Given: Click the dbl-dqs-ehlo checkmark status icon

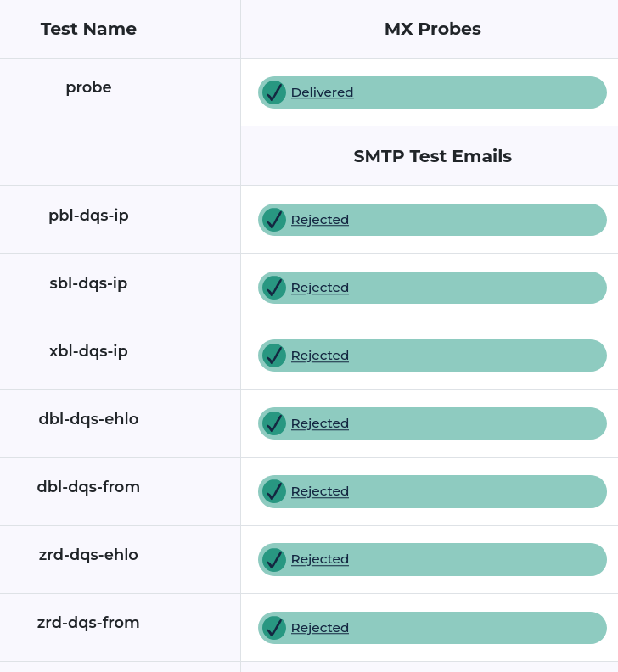Looking at the screenshot, I should pyautogui.click(x=273, y=423).
